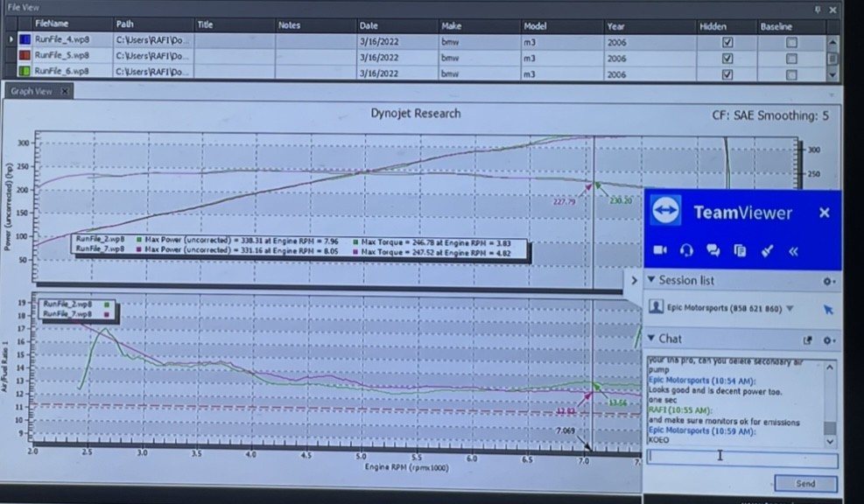Click the remote pointer arrow beside Epic Motorsports

(827, 310)
